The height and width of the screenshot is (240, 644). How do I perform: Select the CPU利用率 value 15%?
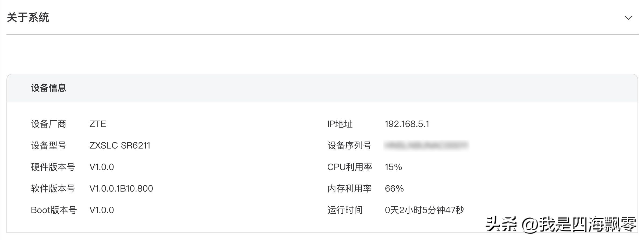click(x=394, y=167)
